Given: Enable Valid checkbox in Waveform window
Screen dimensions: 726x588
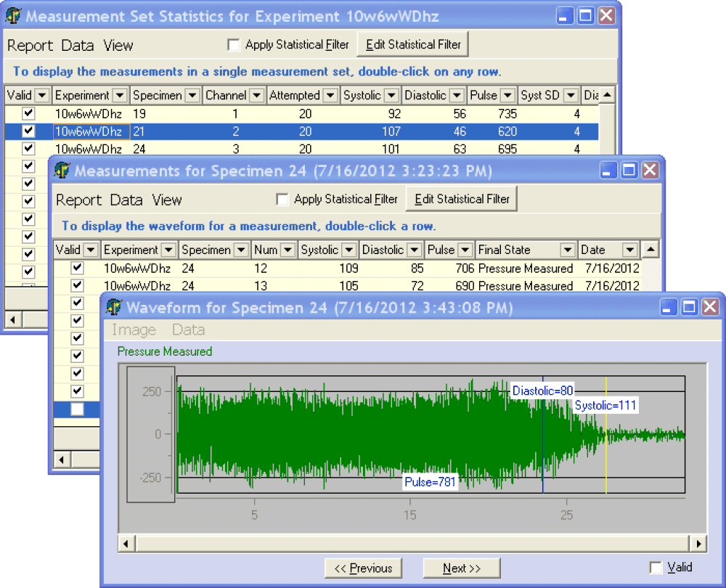Looking at the screenshot, I should pyautogui.click(x=656, y=568).
